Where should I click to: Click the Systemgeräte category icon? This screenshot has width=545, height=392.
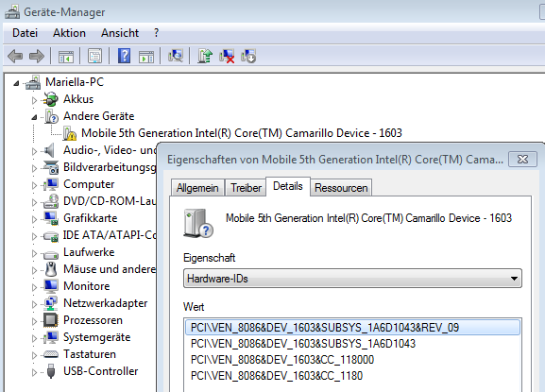[51, 337]
